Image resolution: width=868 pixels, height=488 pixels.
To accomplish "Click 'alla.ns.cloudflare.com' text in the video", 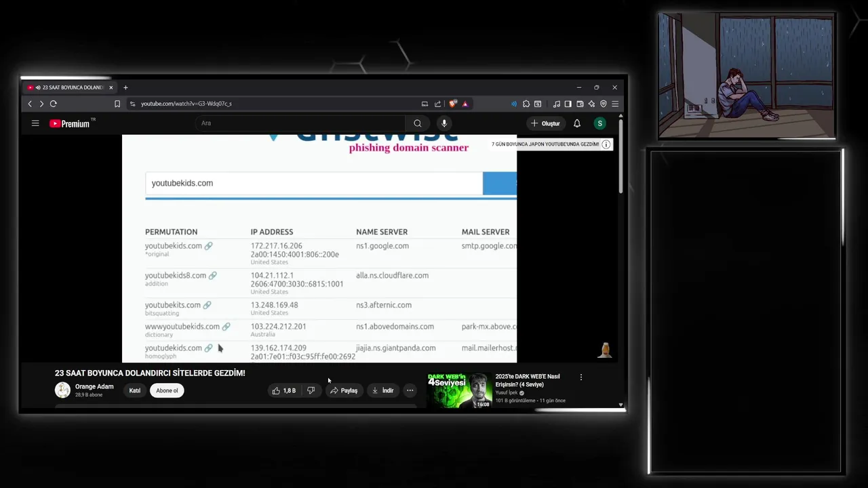I will click(393, 275).
